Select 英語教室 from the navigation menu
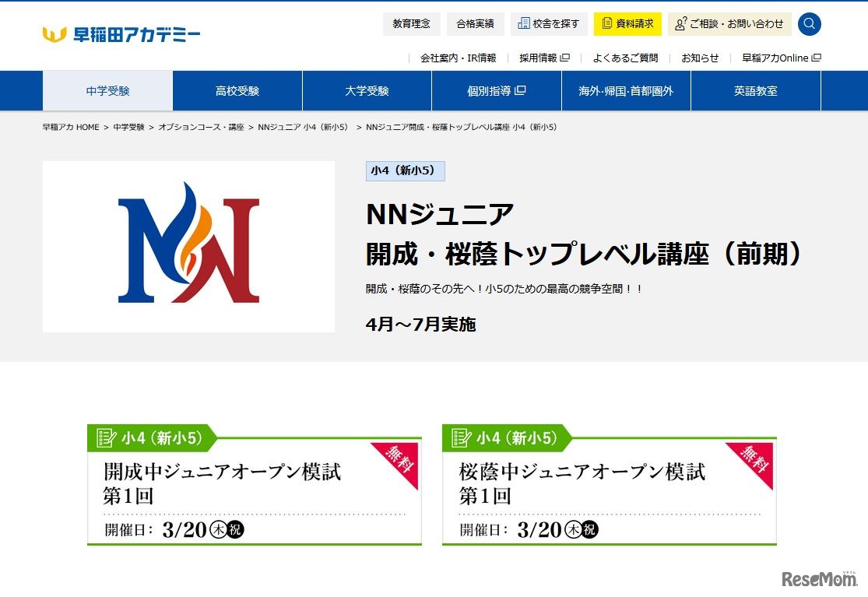Screen dimensions: 868x597 [x=755, y=90]
